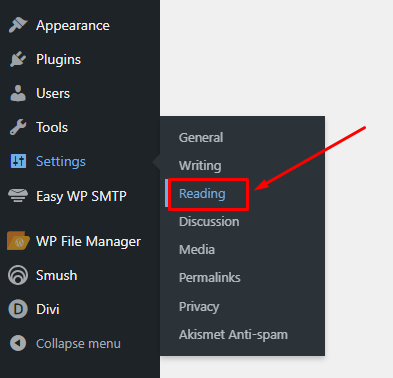
Task: Open General settings submenu item
Action: tap(201, 138)
